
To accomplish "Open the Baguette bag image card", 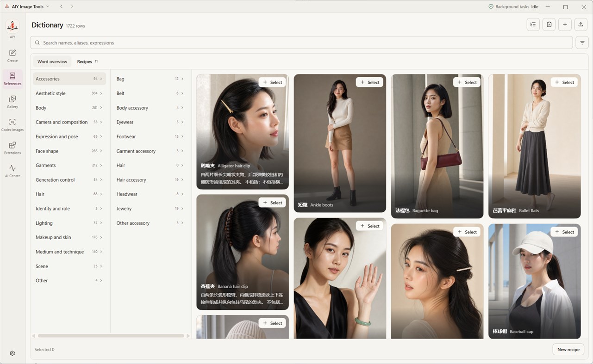I will (437, 146).
